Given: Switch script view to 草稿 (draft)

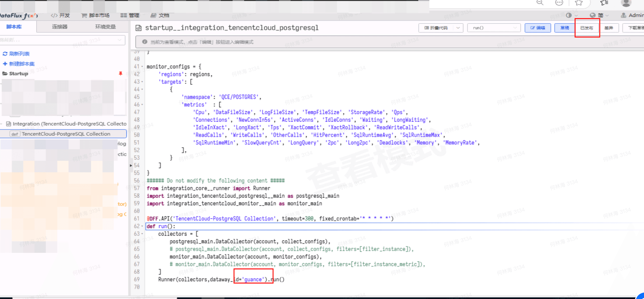Looking at the screenshot, I should (564, 28).
